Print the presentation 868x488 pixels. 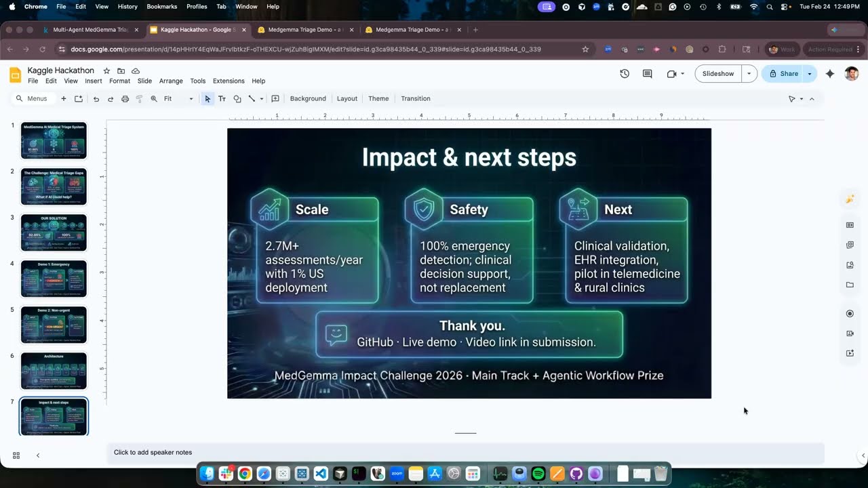pyautogui.click(x=125, y=98)
